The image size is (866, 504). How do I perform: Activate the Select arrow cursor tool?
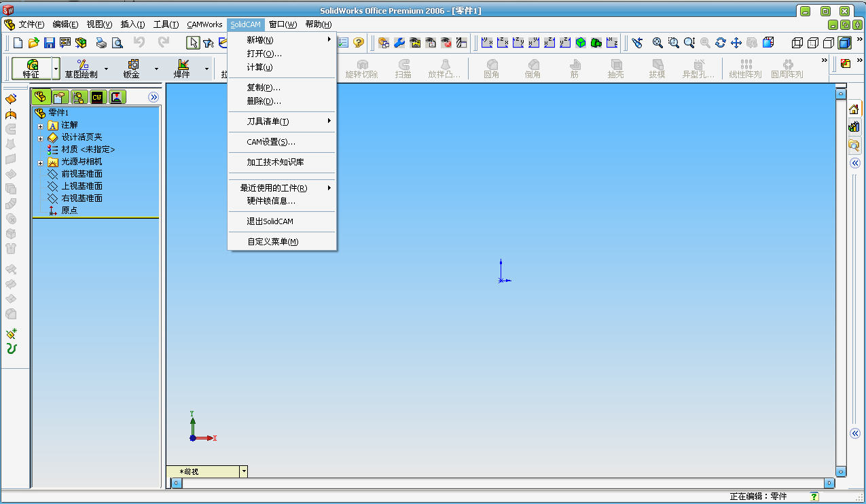pyautogui.click(x=194, y=43)
